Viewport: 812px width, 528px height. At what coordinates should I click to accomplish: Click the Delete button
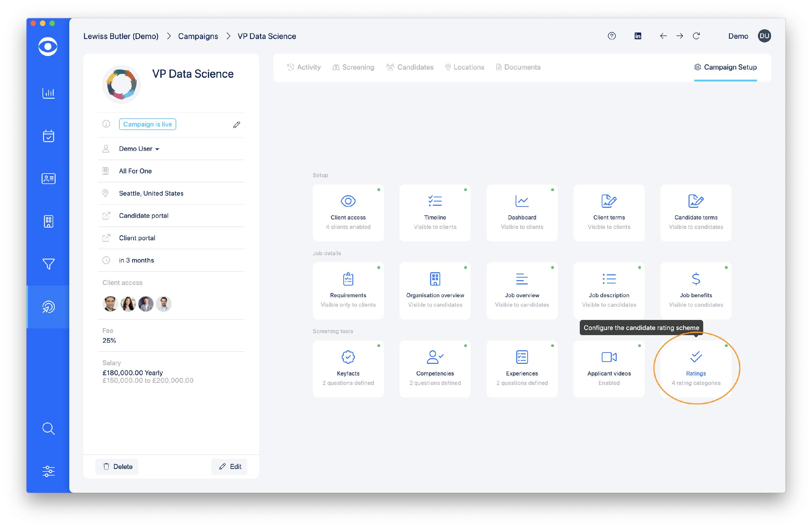117,466
